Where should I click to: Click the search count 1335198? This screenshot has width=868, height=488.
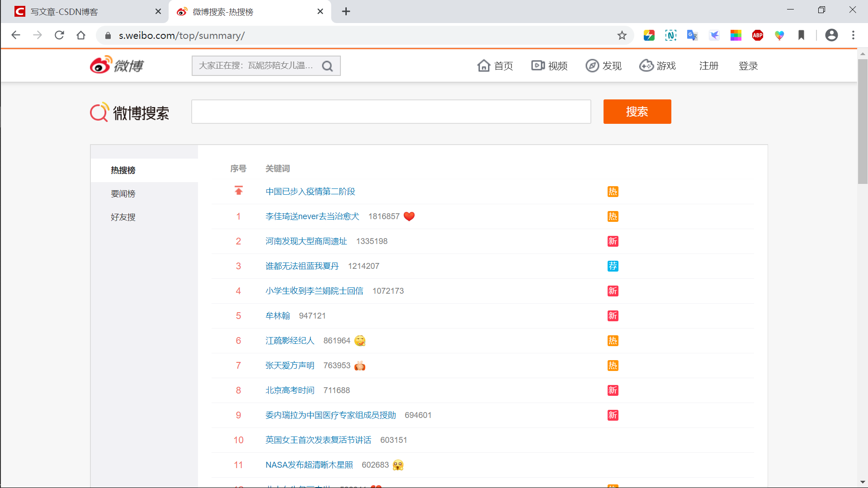click(372, 241)
